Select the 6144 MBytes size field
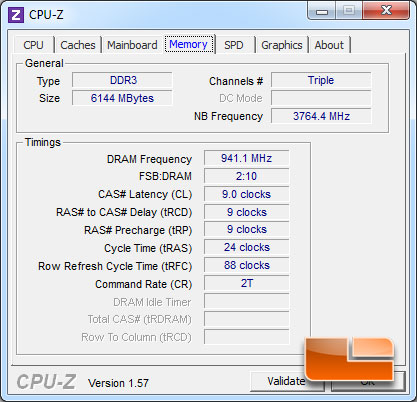The width and height of the screenshot is (417, 402). (122, 98)
